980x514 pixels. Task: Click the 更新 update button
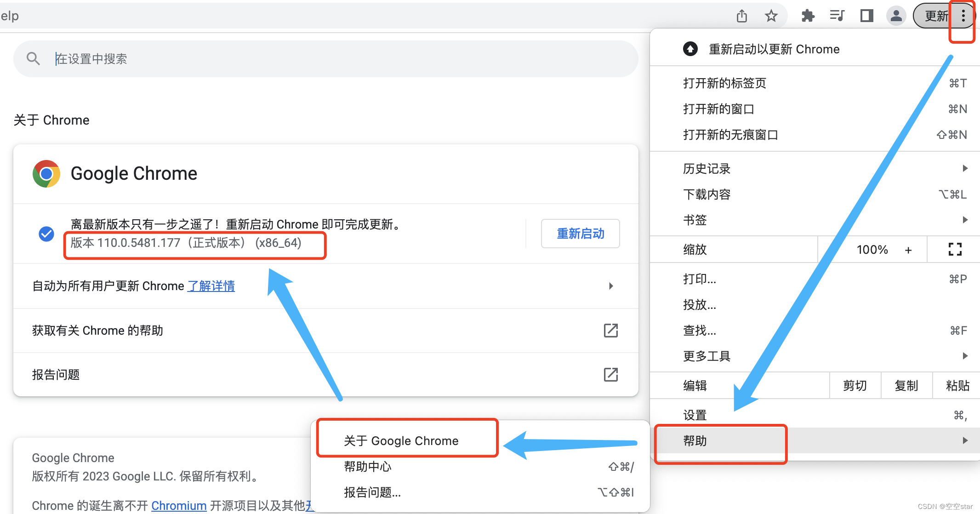[x=936, y=16]
